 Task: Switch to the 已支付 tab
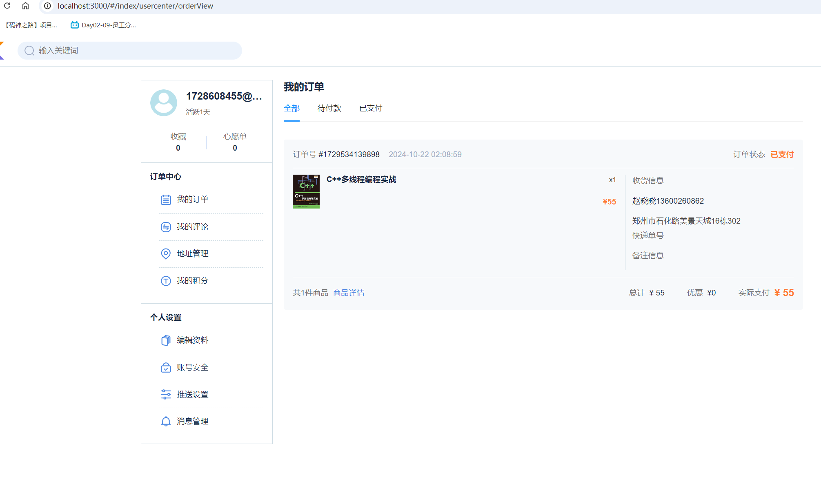370,108
